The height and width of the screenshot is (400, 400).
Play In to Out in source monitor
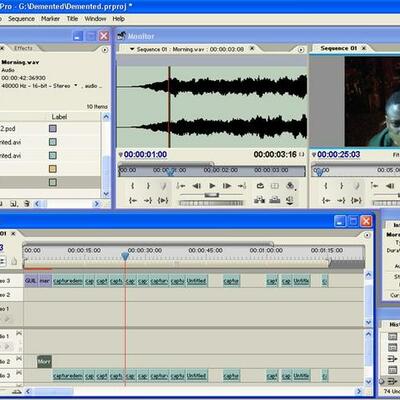point(163,200)
